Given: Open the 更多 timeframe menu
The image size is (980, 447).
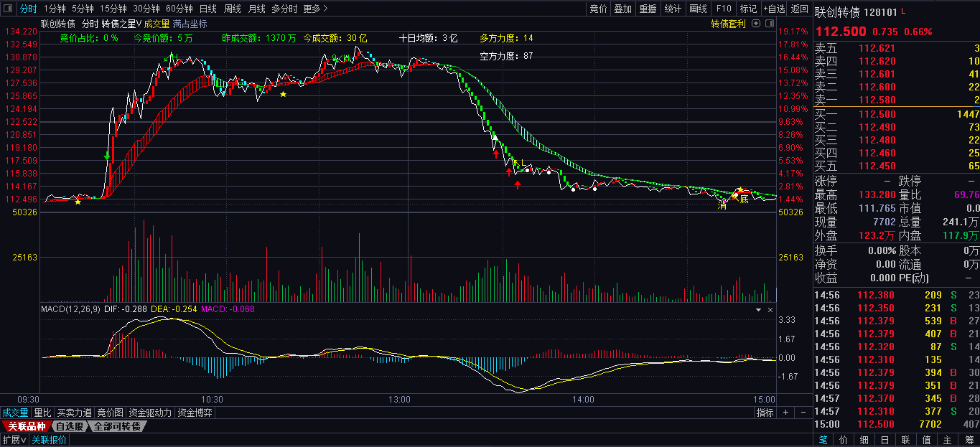Looking at the screenshot, I should tap(314, 9).
